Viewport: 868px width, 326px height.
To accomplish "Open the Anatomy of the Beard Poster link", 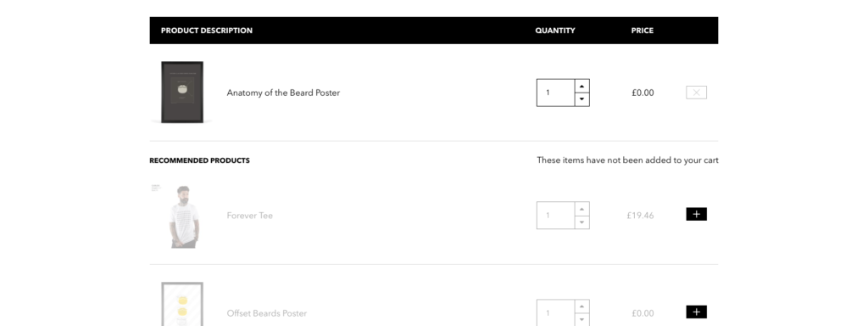I will 283,93.
